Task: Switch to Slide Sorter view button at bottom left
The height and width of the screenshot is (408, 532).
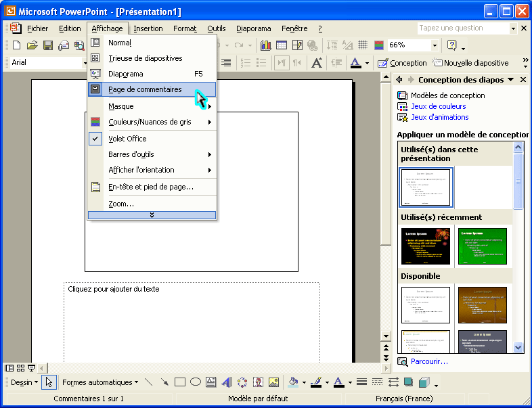Action: [x=20, y=368]
